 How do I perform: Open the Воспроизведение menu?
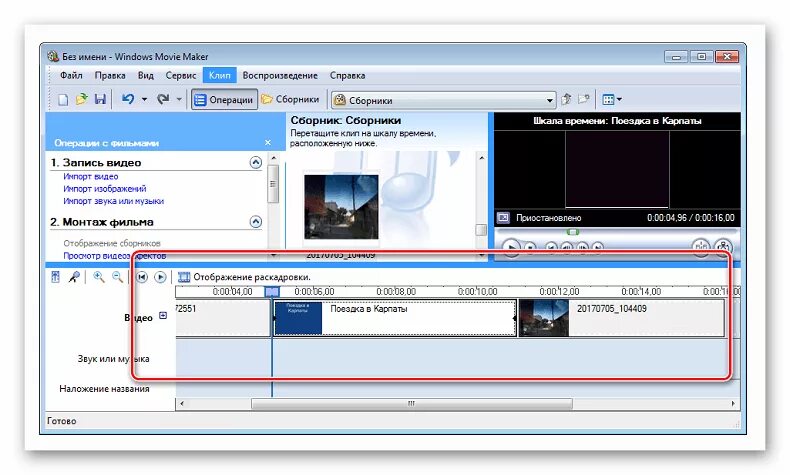coord(280,76)
